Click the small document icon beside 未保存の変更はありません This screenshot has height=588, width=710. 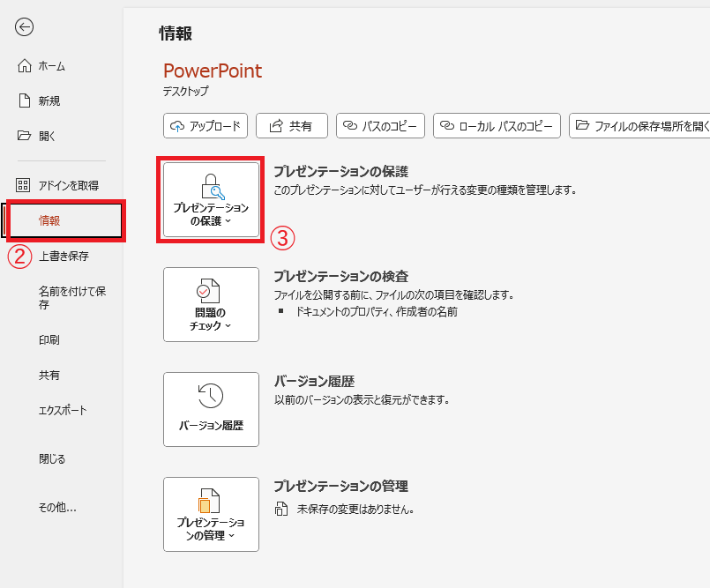[281, 509]
